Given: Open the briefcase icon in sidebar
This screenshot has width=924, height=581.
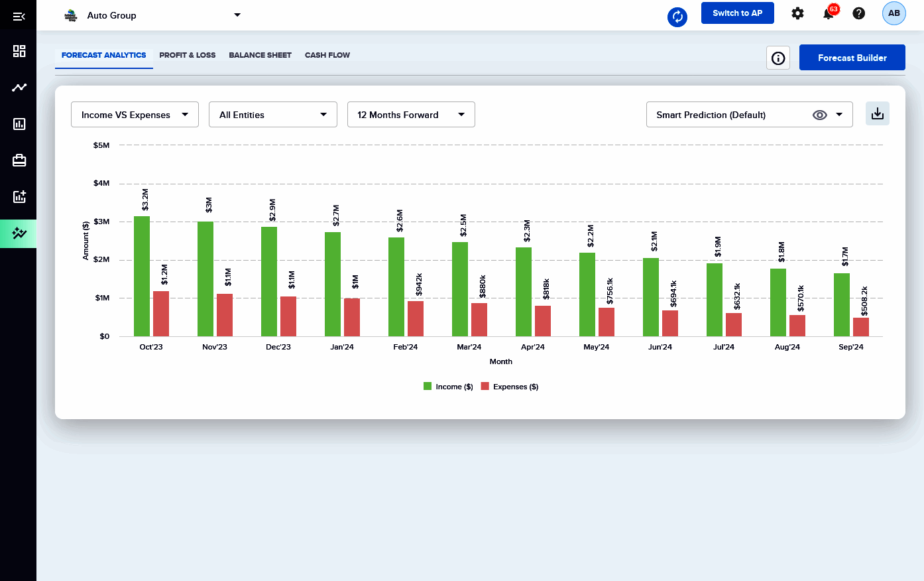Looking at the screenshot, I should click(19, 161).
